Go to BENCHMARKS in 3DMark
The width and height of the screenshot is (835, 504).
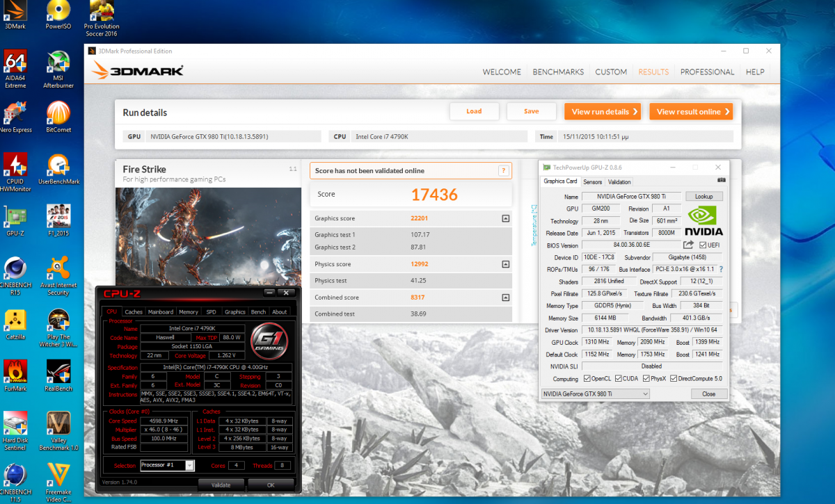558,72
